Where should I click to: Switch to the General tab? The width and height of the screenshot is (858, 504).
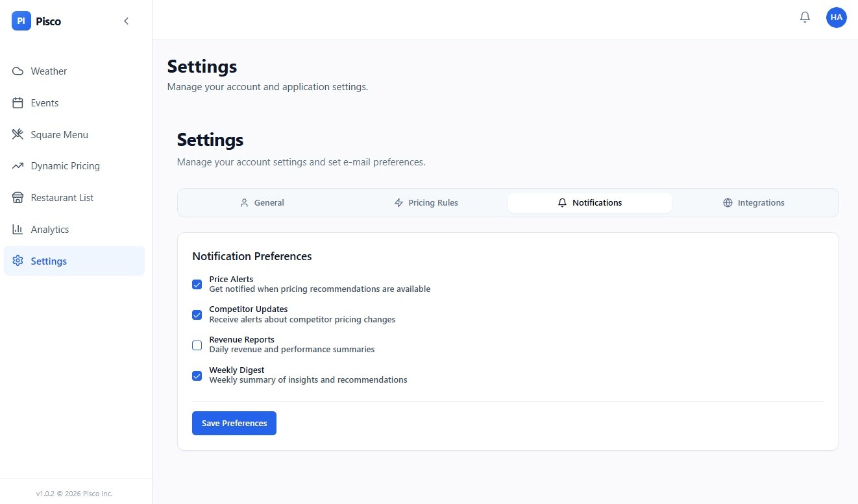pyautogui.click(x=262, y=203)
